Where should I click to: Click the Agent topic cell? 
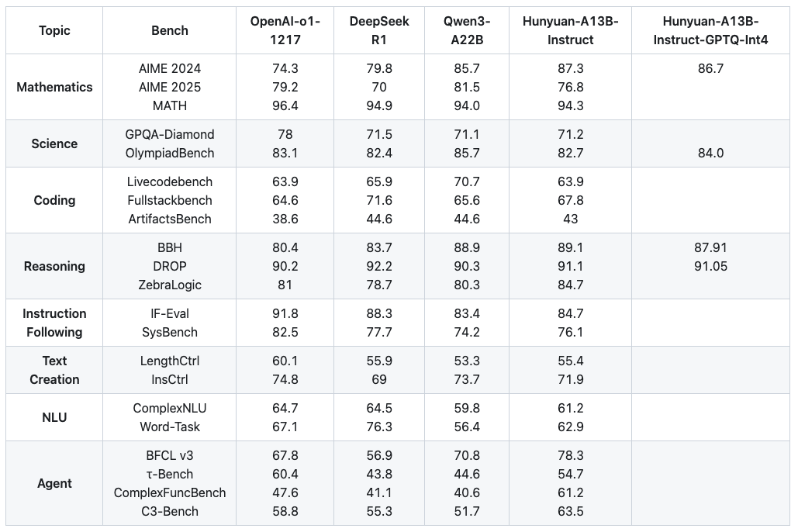pos(54,483)
